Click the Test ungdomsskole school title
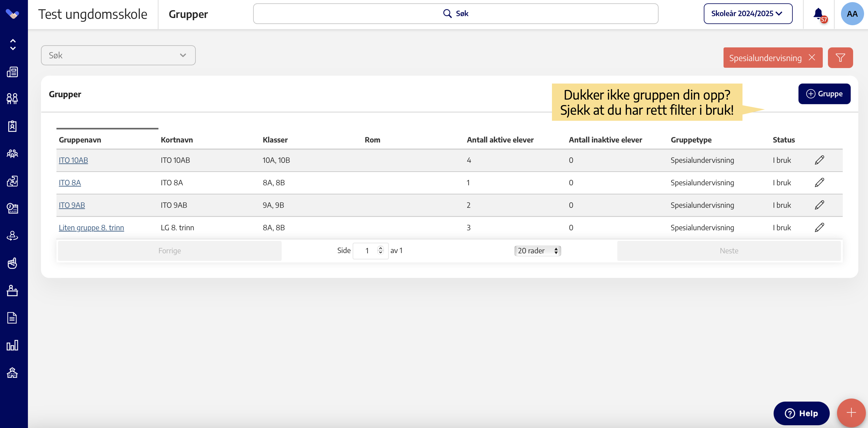This screenshot has height=428, width=868. click(93, 14)
